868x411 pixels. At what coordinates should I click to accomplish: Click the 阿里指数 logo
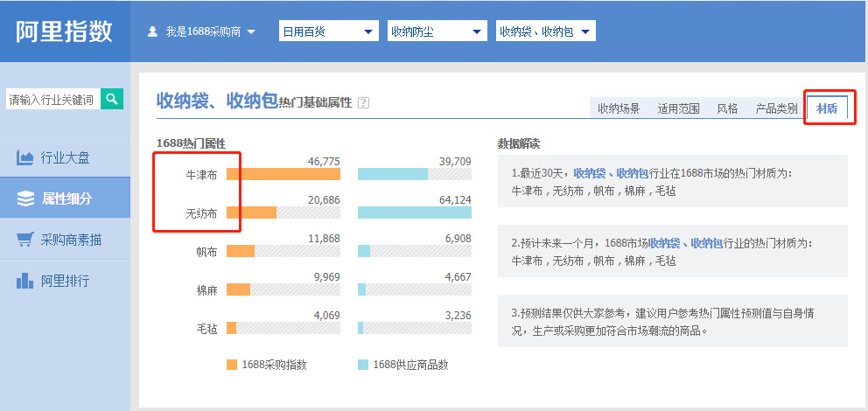pyautogui.click(x=64, y=31)
